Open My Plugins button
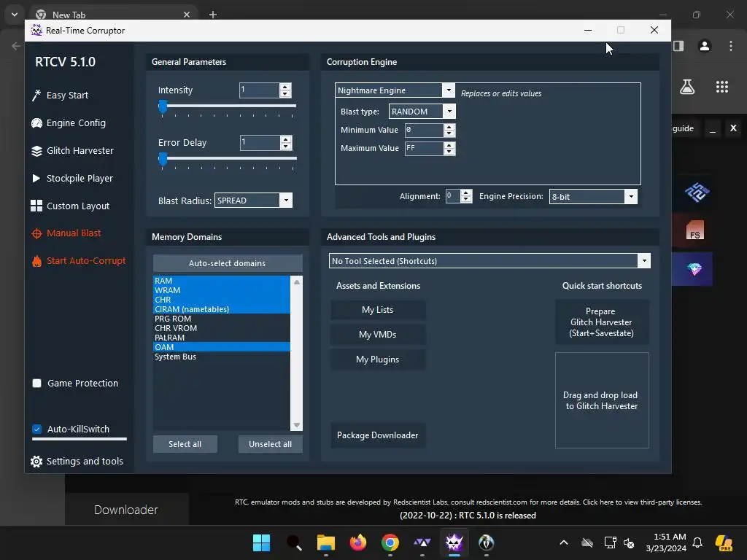 point(378,359)
